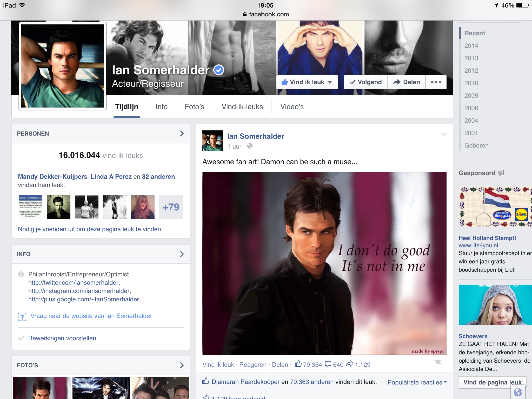The height and width of the screenshot is (399, 532).
Task: Click the +79 more friends tile
Action: (x=171, y=207)
